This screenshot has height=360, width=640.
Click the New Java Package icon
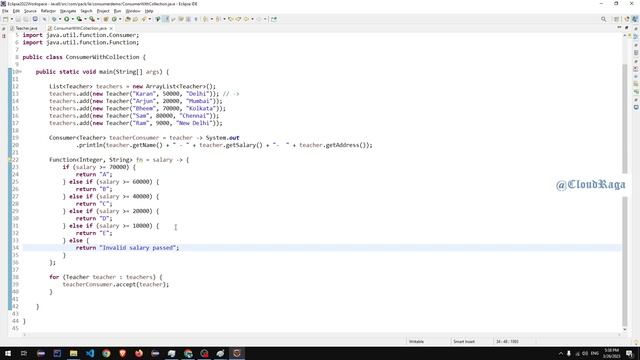(x=105, y=19)
